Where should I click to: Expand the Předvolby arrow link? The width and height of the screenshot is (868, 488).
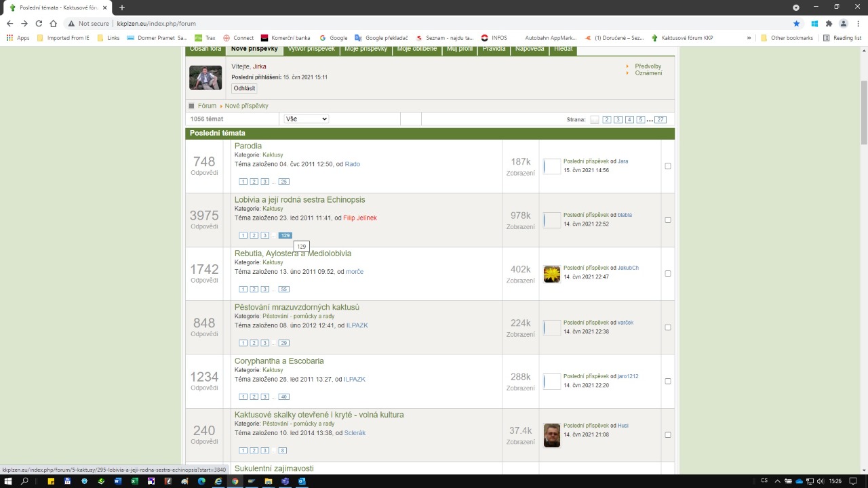point(648,66)
